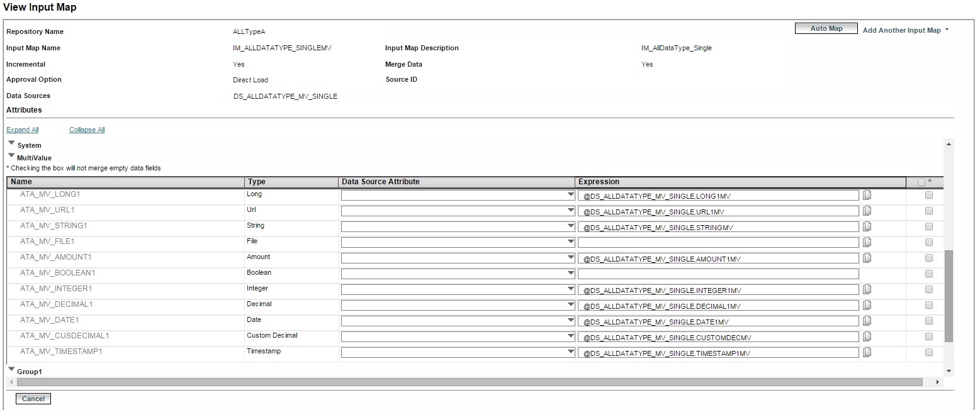980x410 pixels.
Task: Collapse the System attribute group
Action: 11,143
